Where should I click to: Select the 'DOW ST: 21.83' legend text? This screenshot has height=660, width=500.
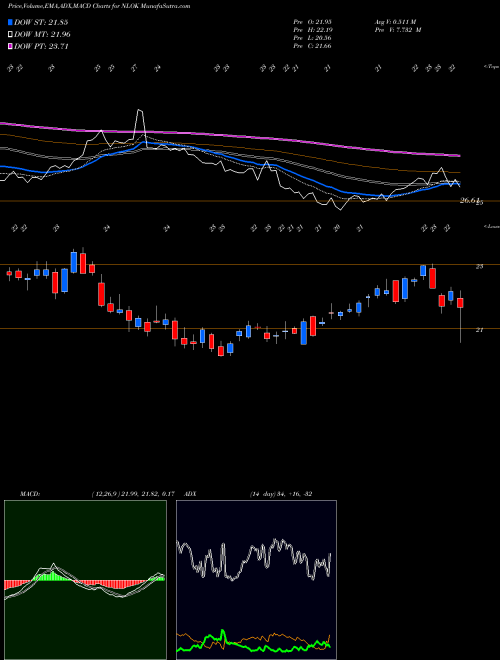tap(41, 22)
